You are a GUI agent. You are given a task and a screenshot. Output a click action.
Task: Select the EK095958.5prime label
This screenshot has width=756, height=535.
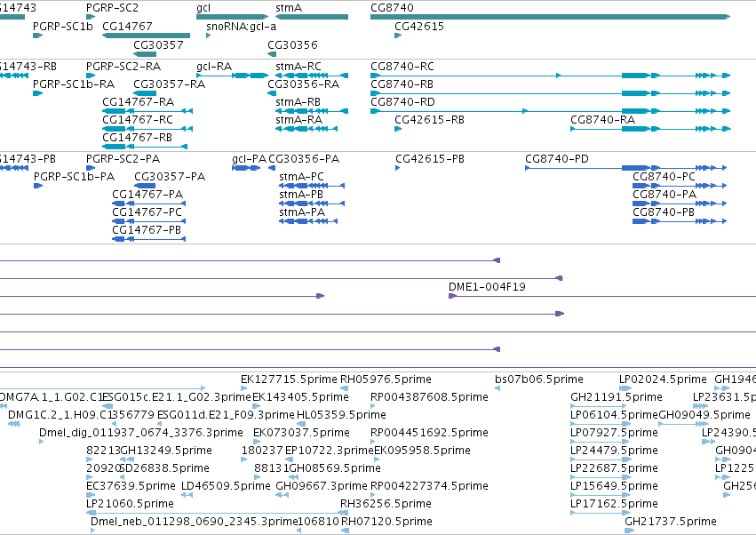[x=422, y=451]
